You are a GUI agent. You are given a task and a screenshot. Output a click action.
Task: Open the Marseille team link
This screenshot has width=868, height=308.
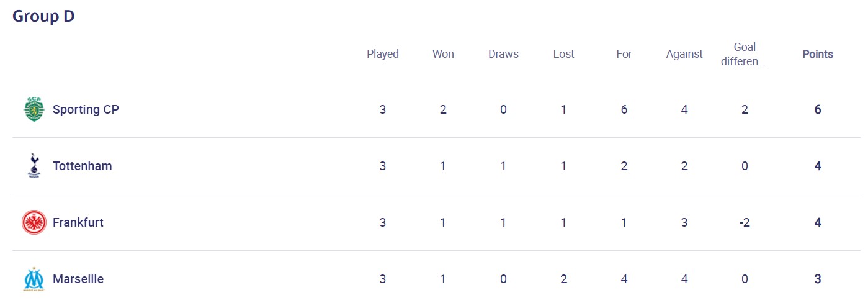tap(78, 279)
